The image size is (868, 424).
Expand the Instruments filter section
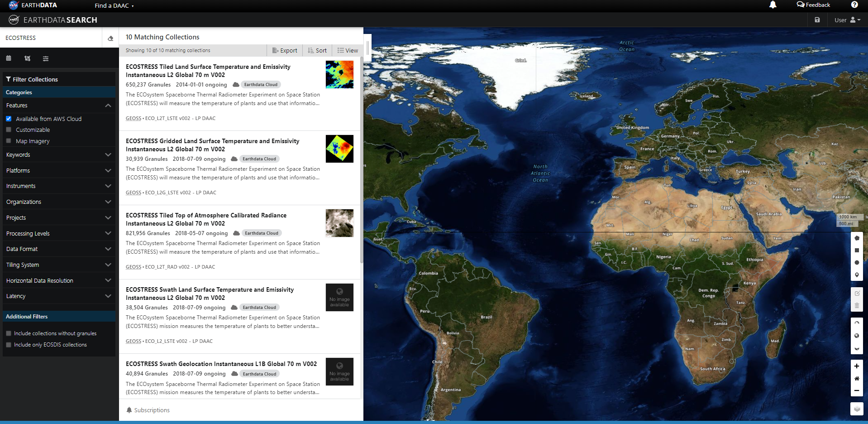59,186
